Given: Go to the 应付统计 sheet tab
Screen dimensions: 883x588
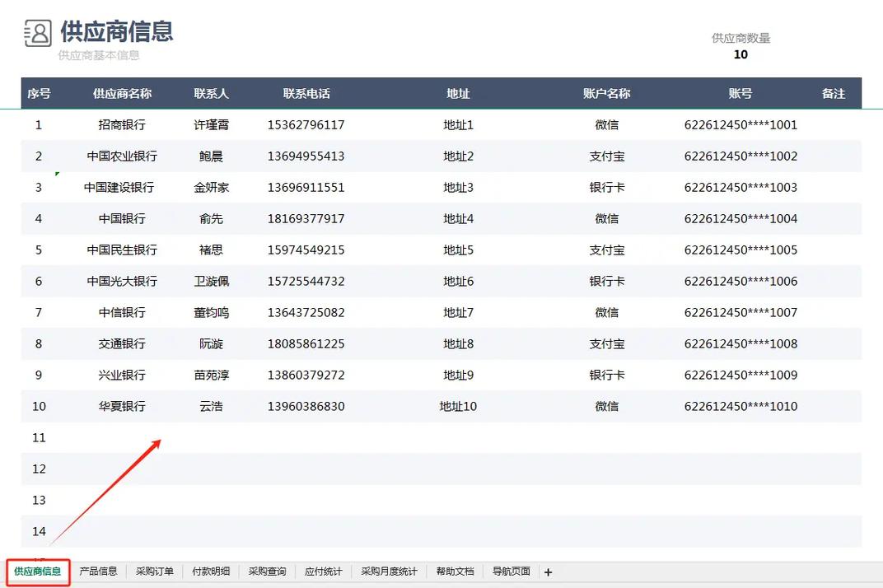Looking at the screenshot, I should [x=323, y=572].
